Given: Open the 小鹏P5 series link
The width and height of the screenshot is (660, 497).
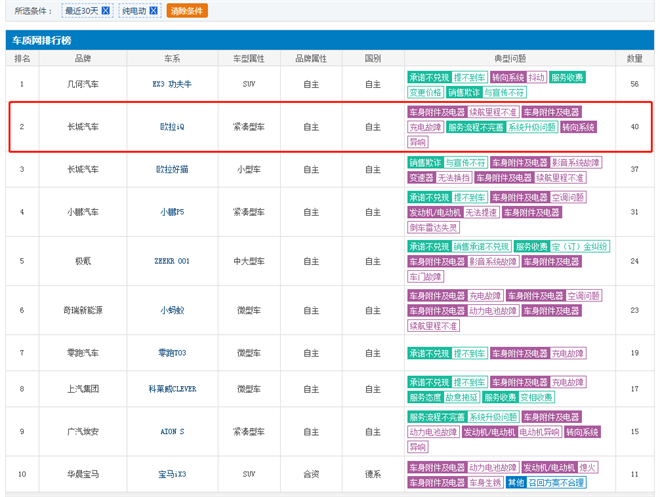Looking at the screenshot, I should (172, 212).
